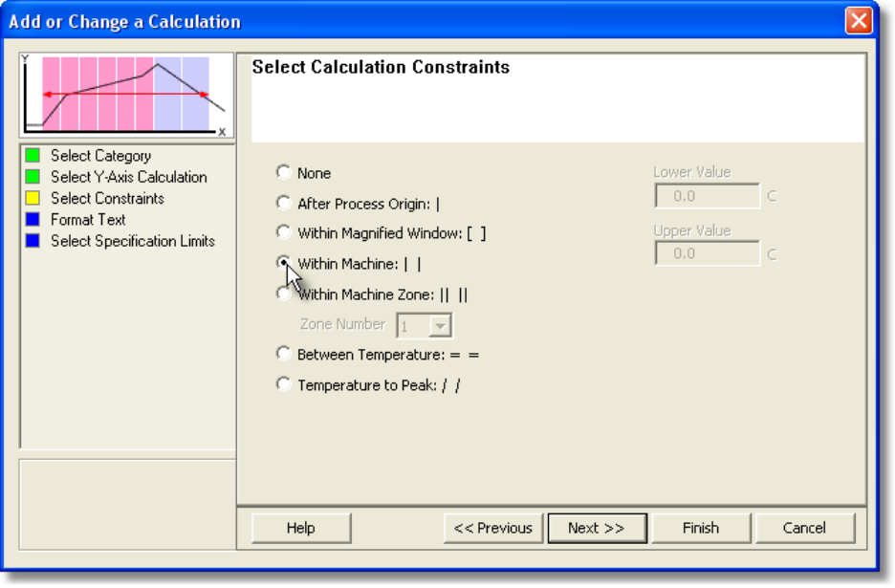Click the yellow Select Constraints step icon
This screenshot has height=588, width=895.
33,198
